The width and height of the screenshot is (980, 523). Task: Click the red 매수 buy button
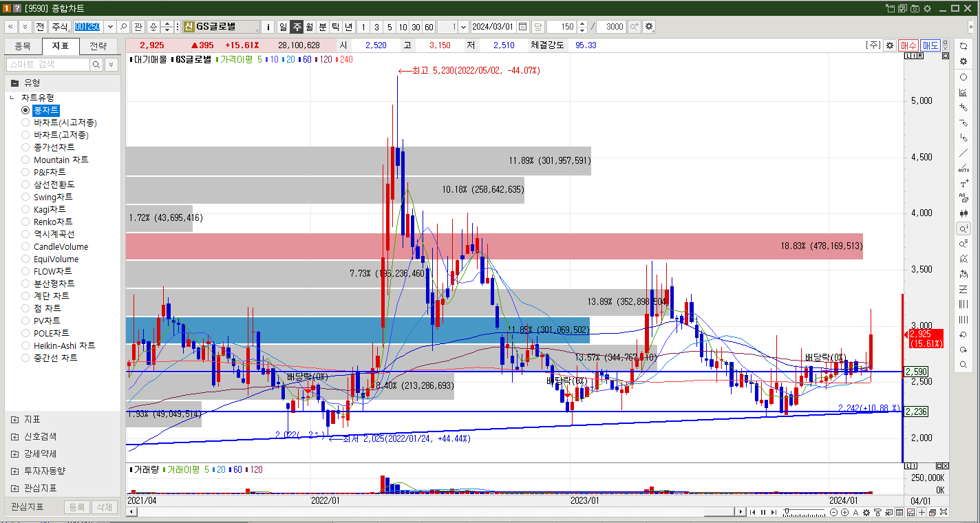click(908, 45)
